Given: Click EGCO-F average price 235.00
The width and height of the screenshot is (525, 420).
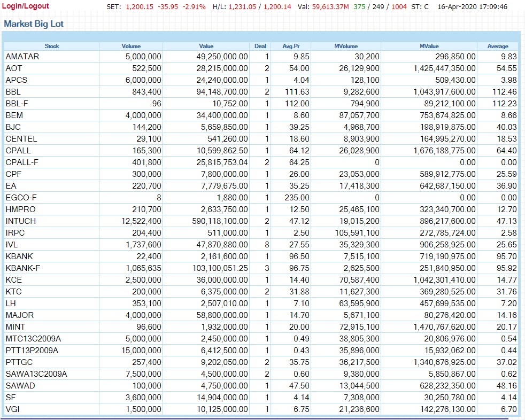Looking at the screenshot, I should [x=297, y=198].
